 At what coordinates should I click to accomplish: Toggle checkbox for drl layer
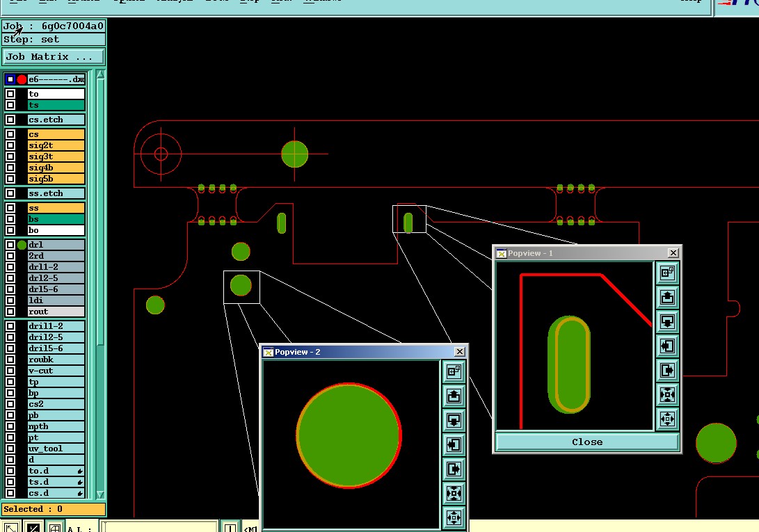(x=10, y=245)
